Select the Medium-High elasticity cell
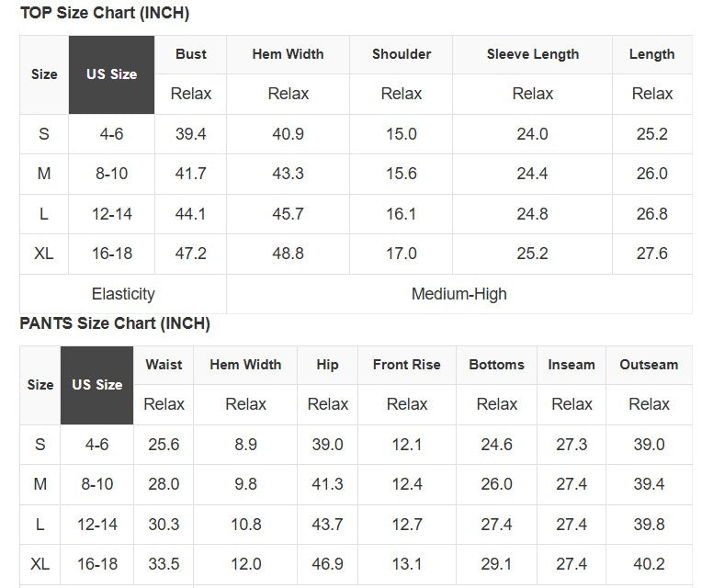Viewport: 713px width, 588px height. [458, 294]
